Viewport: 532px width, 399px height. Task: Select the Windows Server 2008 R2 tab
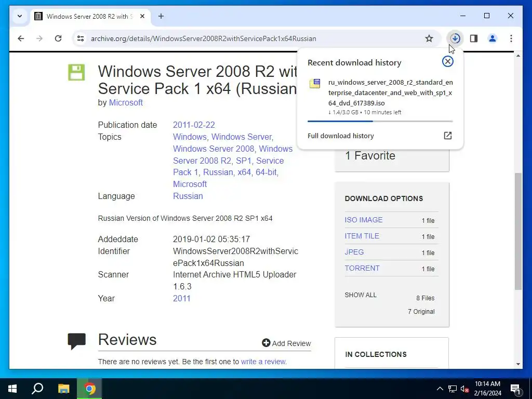coord(90,16)
